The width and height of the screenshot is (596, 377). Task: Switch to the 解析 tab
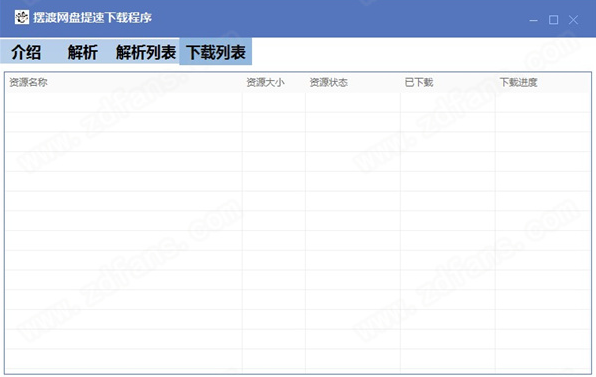pos(82,52)
